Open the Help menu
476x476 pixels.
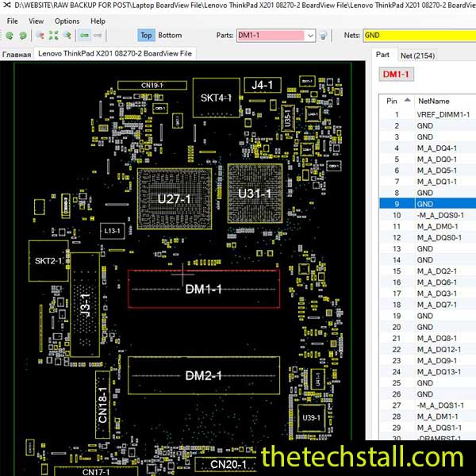pos(98,21)
